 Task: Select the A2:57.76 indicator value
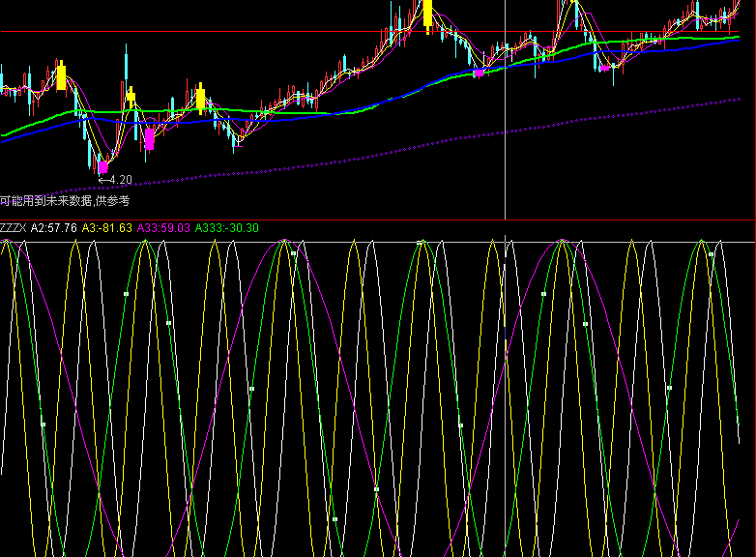[53, 228]
